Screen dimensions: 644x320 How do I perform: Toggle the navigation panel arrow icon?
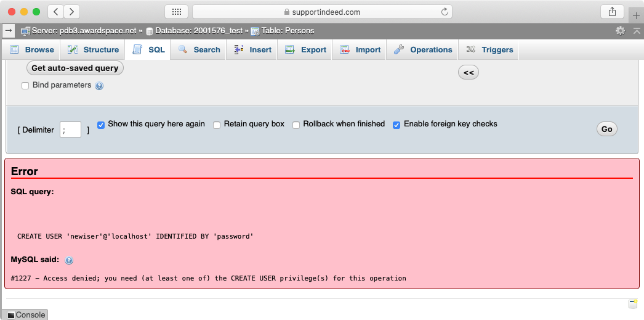click(9, 30)
